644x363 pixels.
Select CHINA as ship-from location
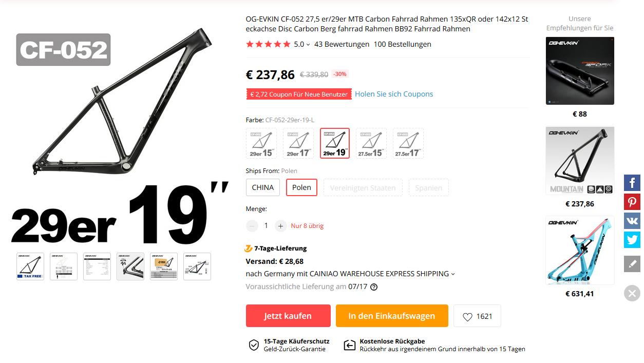click(263, 187)
